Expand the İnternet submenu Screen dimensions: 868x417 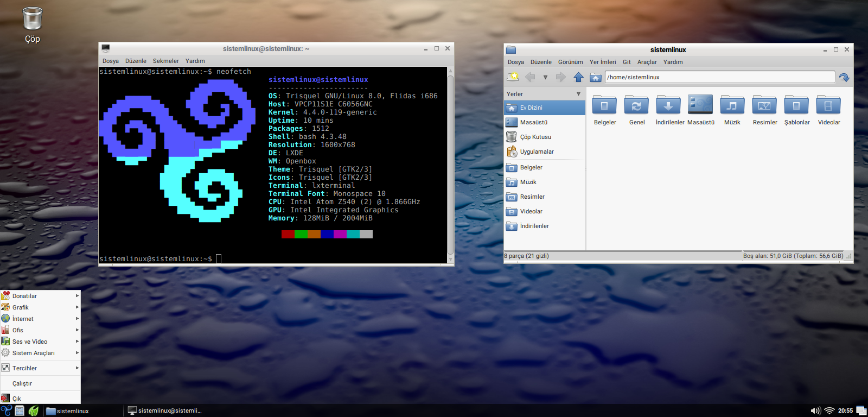pos(41,319)
